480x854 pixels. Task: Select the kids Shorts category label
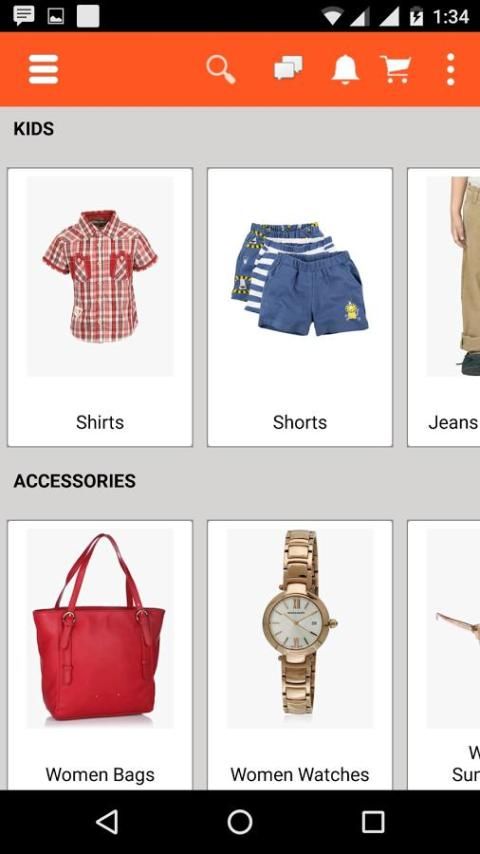coord(300,422)
